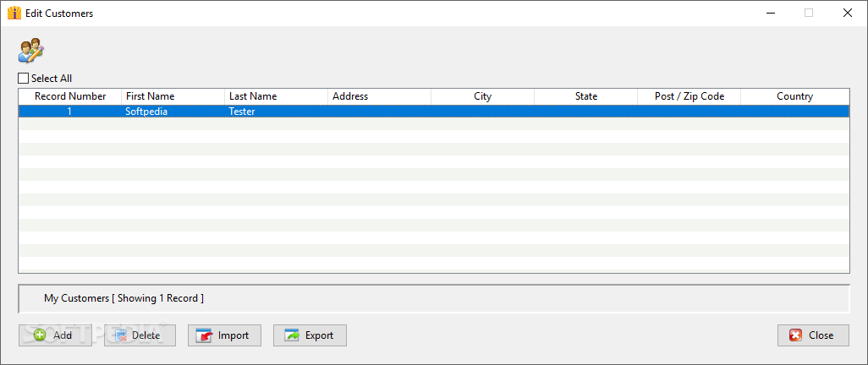Select the Tester last name cell
This screenshot has height=365, width=868.
click(x=277, y=112)
